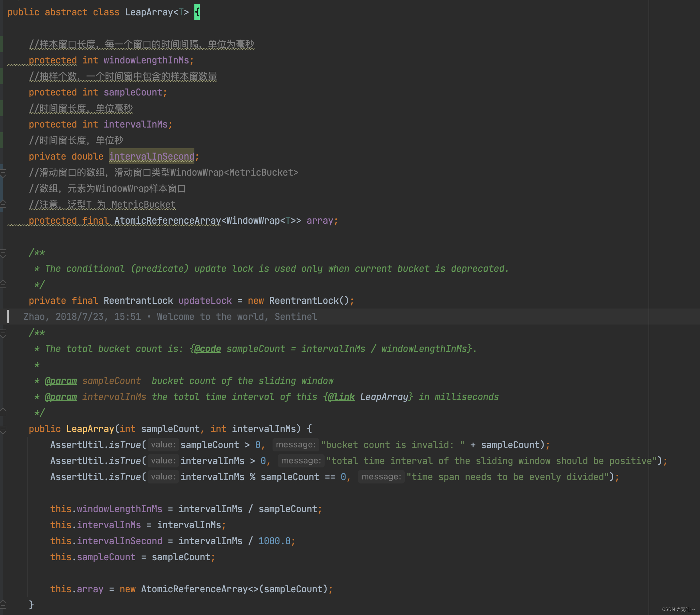Click the comment '//数组，元素为WindowWrap样本窗口'
The width and height of the screenshot is (700, 615).
[x=107, y=188]
